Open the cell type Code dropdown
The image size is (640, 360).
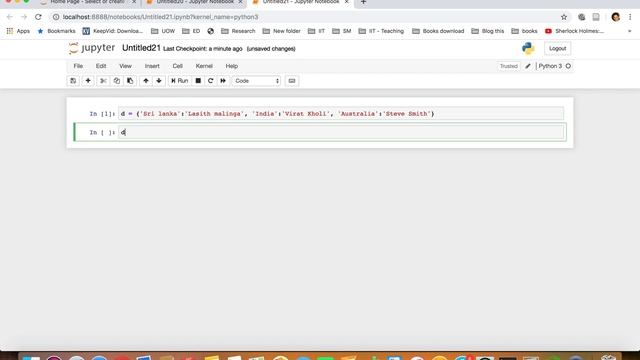coord(257,81)
